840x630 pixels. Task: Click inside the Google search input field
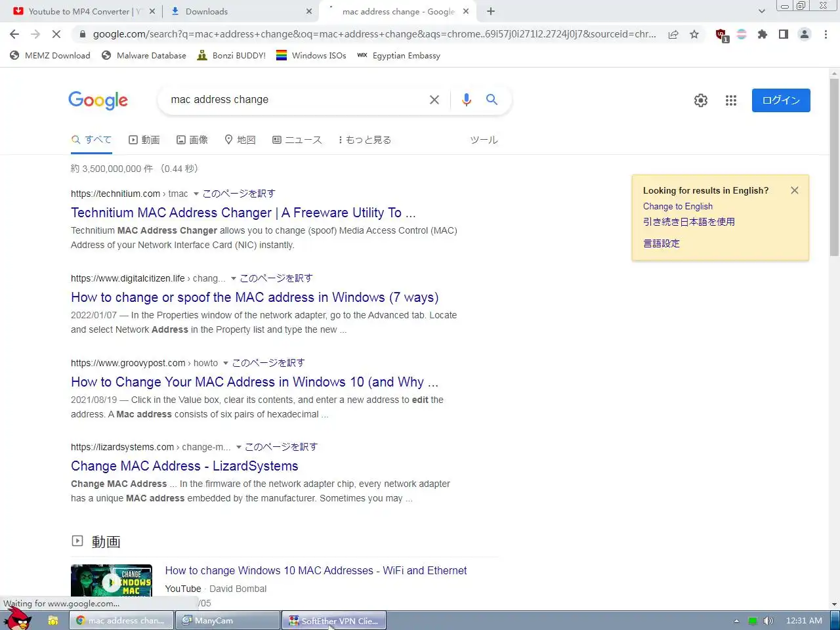coord(295,100)
